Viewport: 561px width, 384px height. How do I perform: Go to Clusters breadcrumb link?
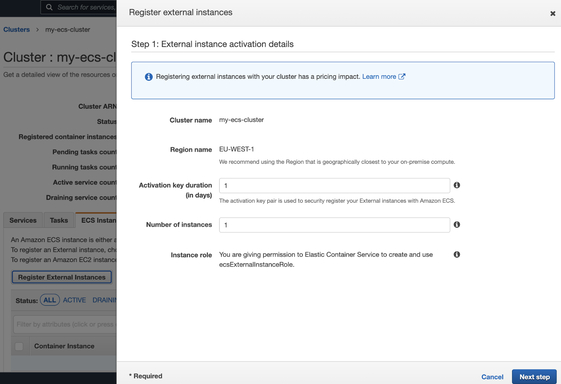(x=16, y=29)
